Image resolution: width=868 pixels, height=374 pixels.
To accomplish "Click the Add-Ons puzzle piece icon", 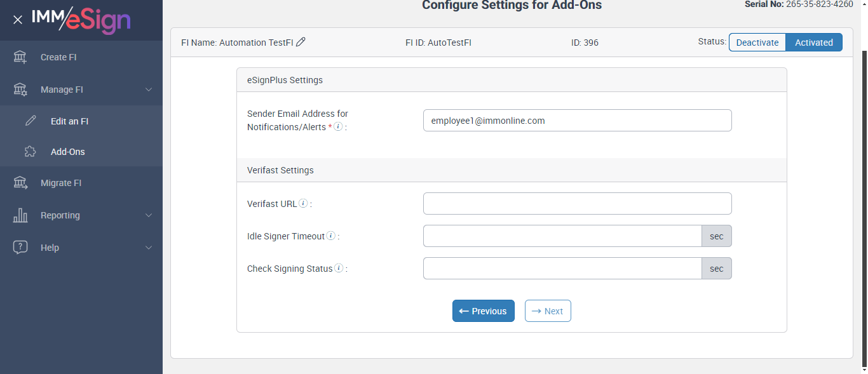I will click(x=30, y=152).
